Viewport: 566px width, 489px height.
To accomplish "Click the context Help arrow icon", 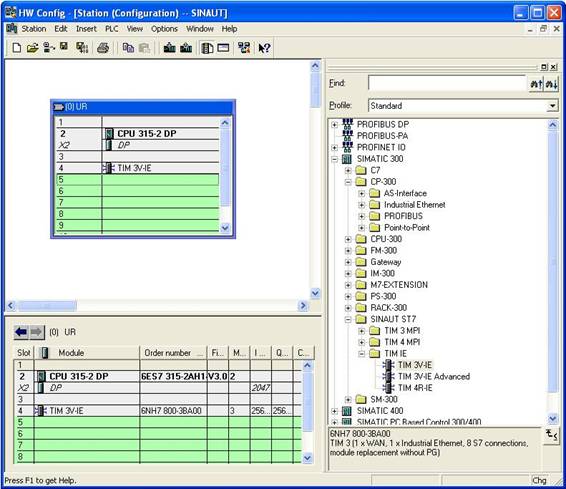I will click(x=264, y=48).
